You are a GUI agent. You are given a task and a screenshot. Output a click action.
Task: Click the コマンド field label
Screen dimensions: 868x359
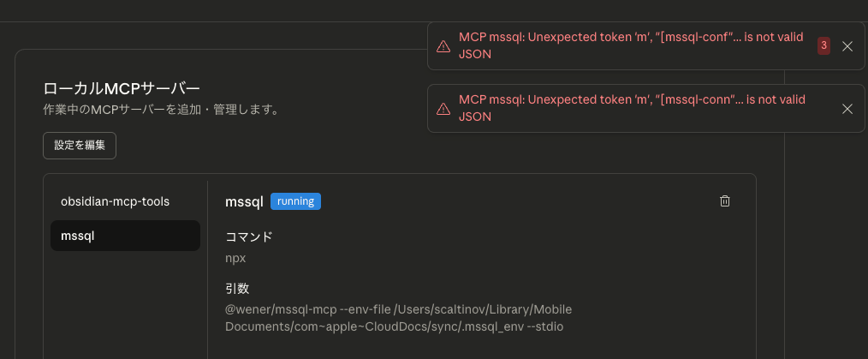[x=248, y=236]
